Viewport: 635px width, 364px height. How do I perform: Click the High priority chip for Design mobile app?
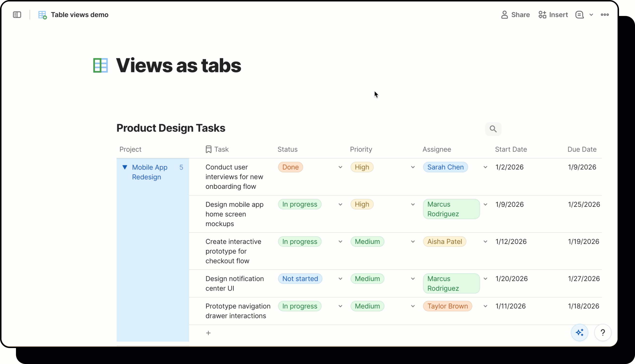[362, 204]
